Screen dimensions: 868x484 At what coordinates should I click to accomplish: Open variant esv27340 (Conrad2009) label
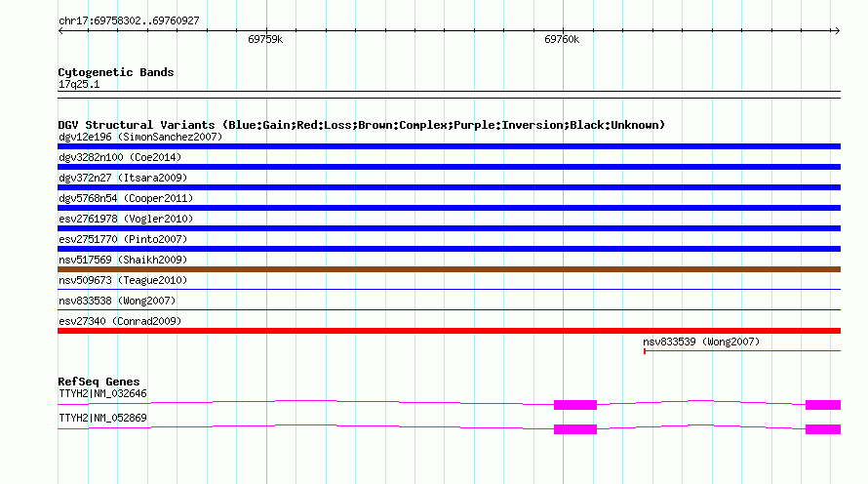click(120, 321)
